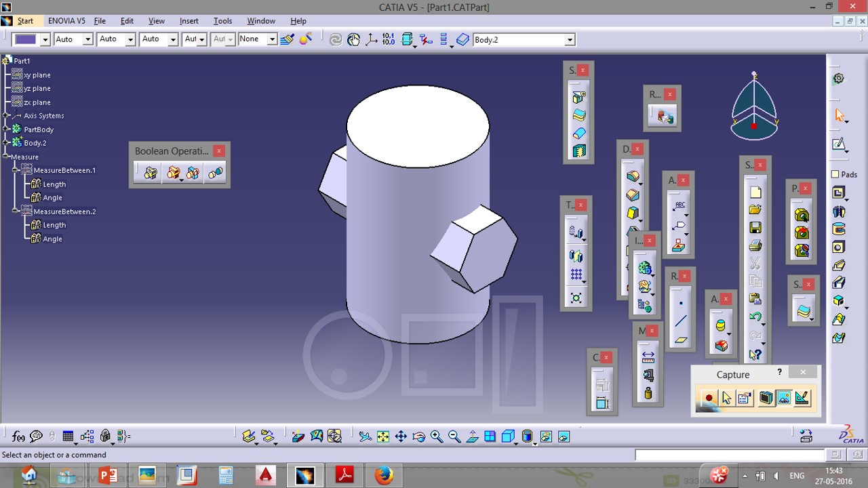This screenshot has height=488, width=868.
Task: Click the Formula f(x) icon
Action: click(x=18, y=436)
